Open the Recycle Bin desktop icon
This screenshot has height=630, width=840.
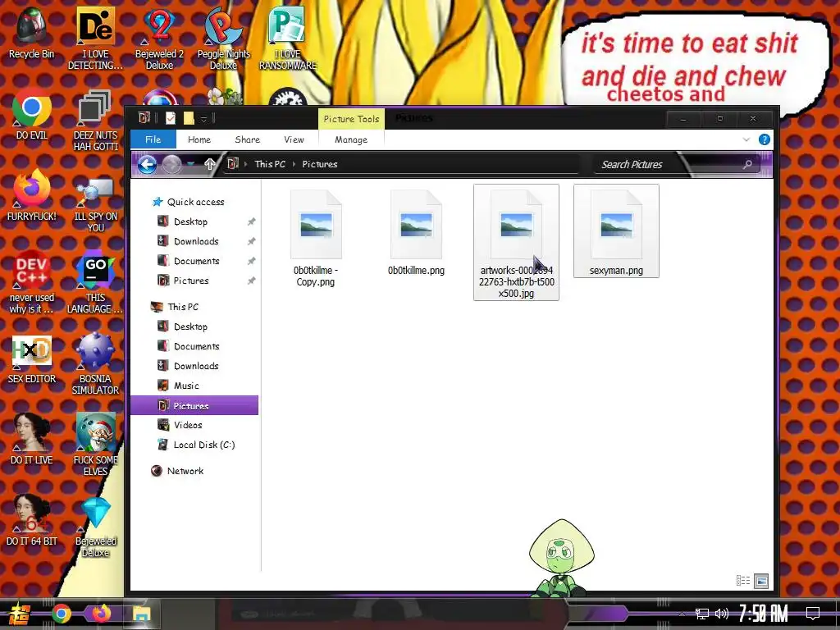point(32,33)
